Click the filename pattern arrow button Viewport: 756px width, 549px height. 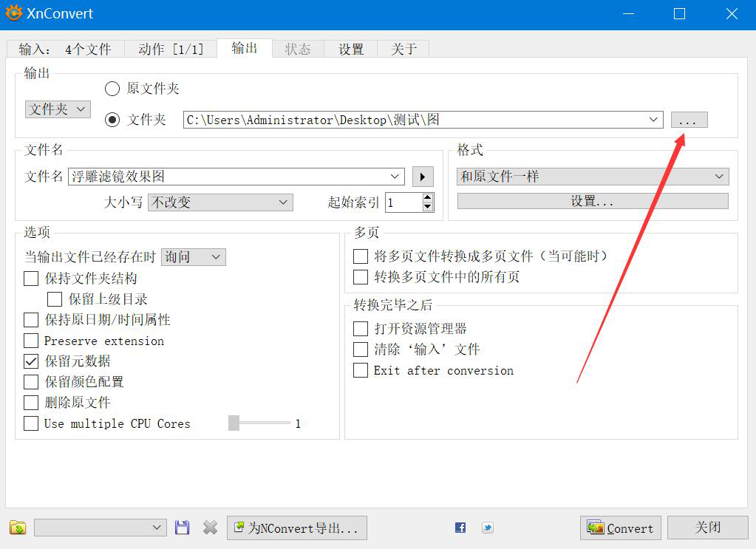(x=423, y=177)
